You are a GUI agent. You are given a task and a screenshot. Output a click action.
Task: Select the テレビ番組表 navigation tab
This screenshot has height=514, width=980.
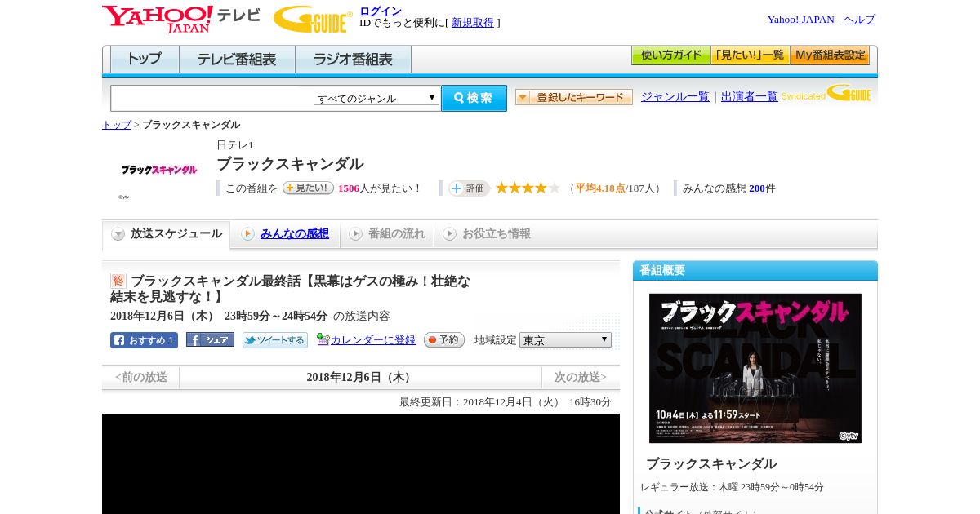(x=237, y=59)
